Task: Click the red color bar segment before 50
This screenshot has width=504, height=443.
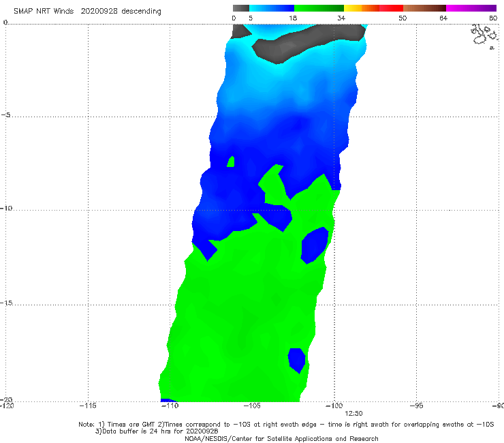Action: tap(391, 8)
